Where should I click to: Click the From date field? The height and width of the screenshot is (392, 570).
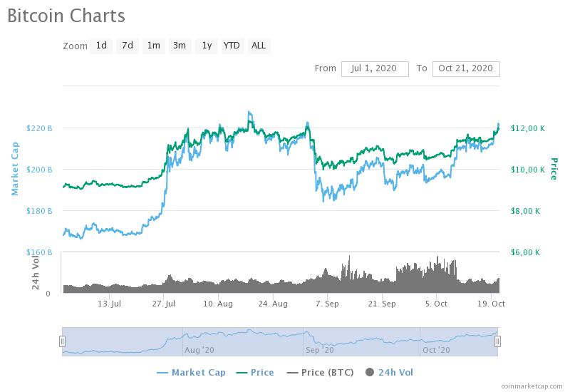[375, 68]
